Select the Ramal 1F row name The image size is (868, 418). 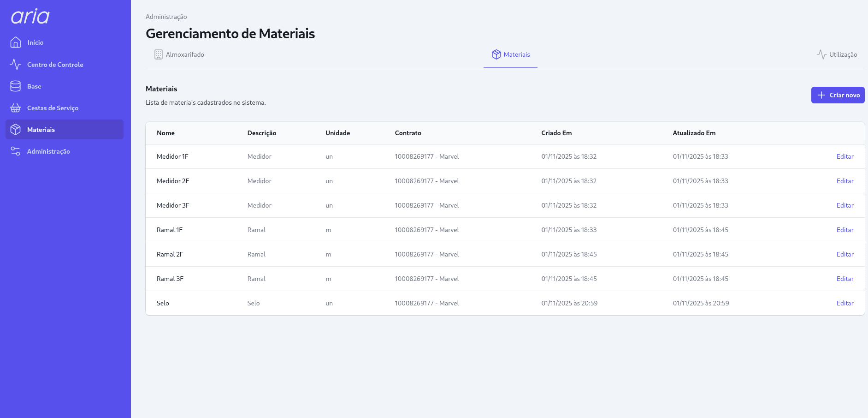click(x=170, y=230)
